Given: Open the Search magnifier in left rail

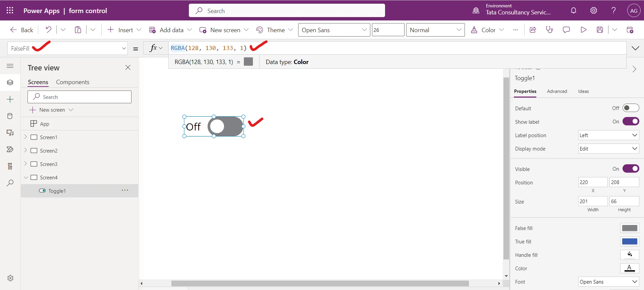Looking at the screenshot, I should point(10,183).
